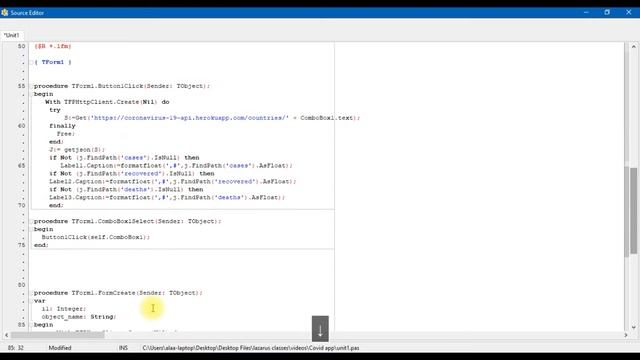The height and width of the screenshot is (360, 640).
Task: Click the 'Label2.Caption:=formatfloat' line
Action: coord(173,182)
